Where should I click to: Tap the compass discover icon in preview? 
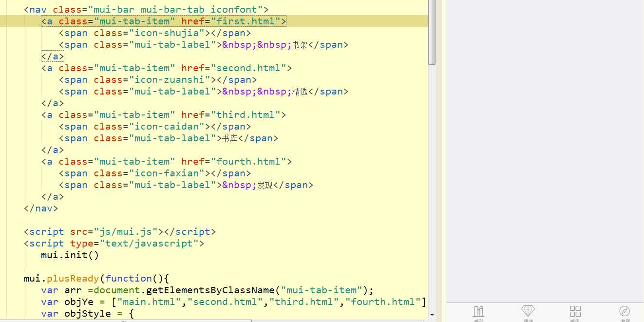tap(625, 311)
